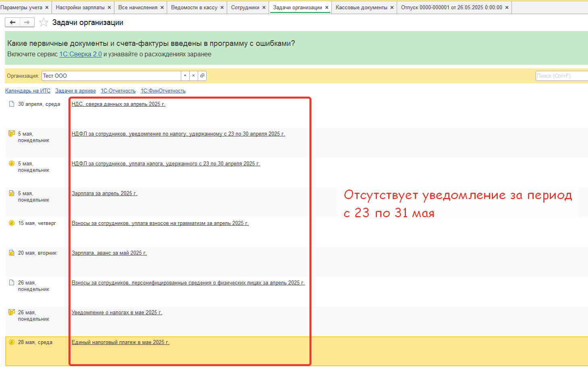Close the Параметры учета tab
The image size is (588, 371).
coord(47,8)
